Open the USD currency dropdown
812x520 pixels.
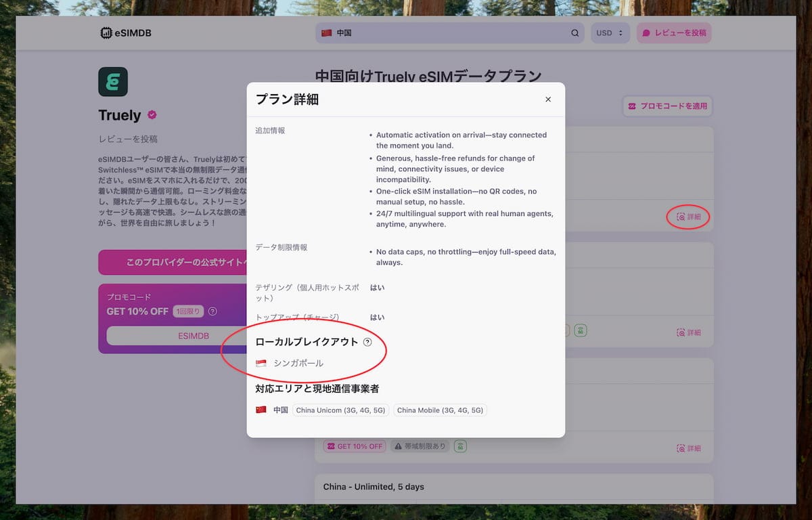click(x=610, y=32)
